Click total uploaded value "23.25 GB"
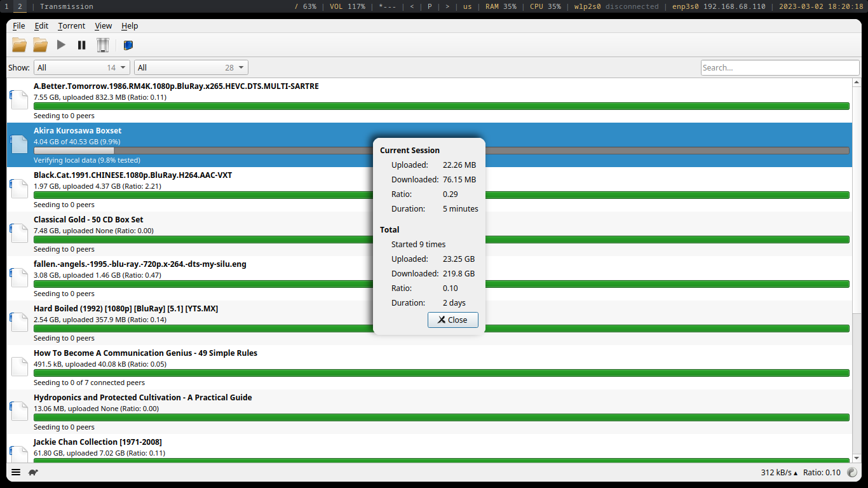Screen dimensions: 868x488 [x=459, y=259]
